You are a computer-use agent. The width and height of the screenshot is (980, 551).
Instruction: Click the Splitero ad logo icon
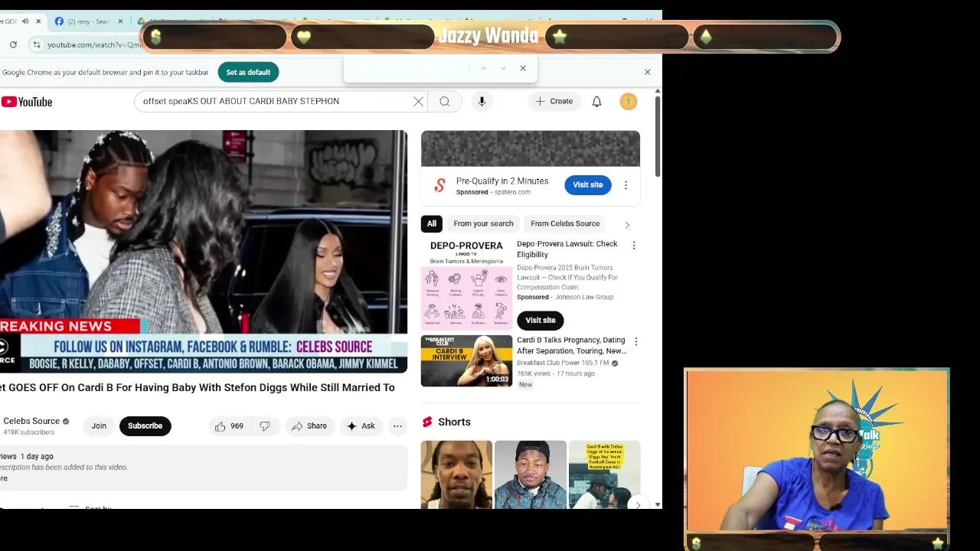click(439, 185)
